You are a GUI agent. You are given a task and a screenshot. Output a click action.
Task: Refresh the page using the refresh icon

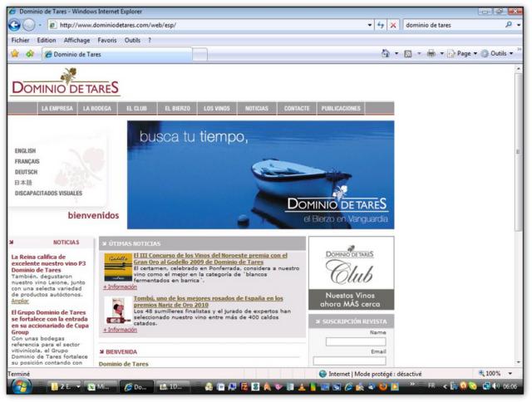coord(381,25)
